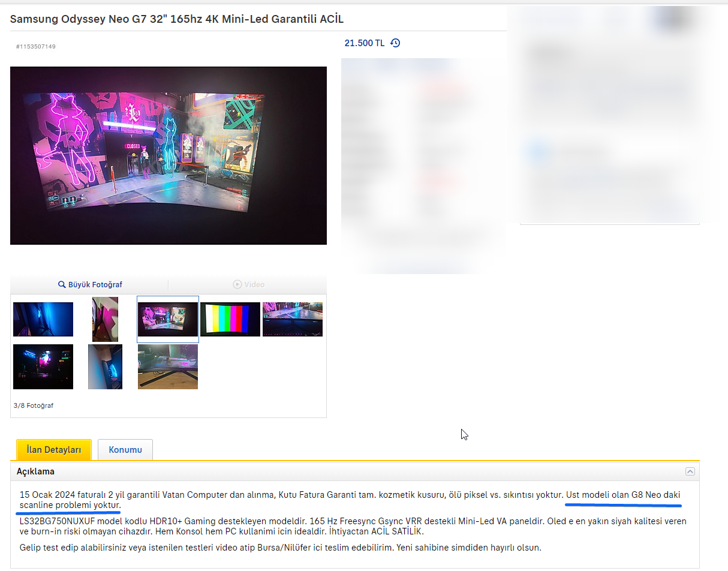This screenshot has width=728, height=571.
Task: Click the 21.500 TL price
Action: 365,43
